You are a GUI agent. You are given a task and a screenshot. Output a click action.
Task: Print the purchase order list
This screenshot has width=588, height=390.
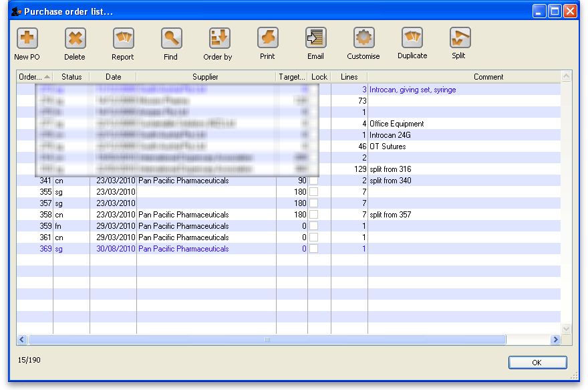(x=267, y=38)
